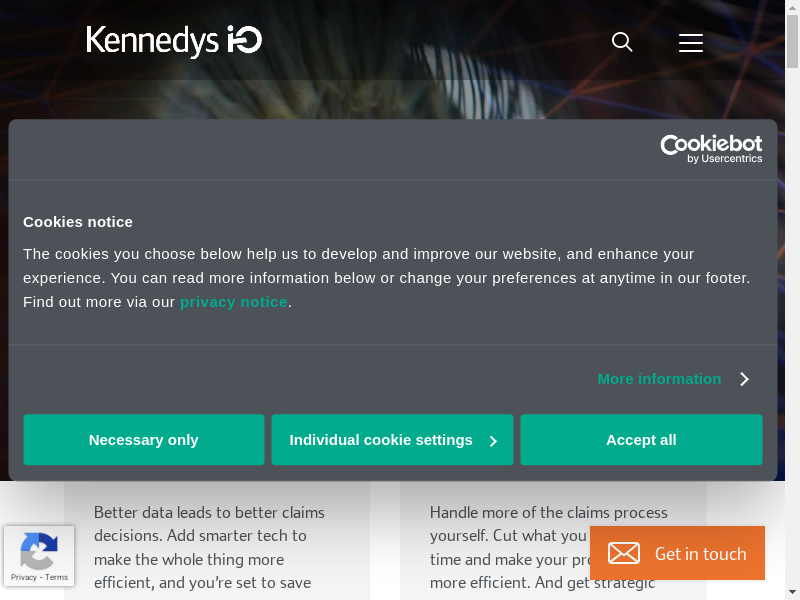Click the arrow on Individual cookie settings
Image resolution: width=800 pixels, height=600 pixels.
[493, 441]
